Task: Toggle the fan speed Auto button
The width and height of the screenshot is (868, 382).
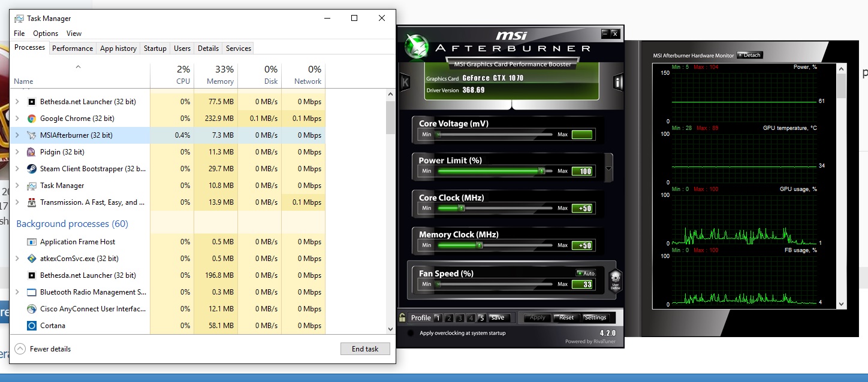Action: (x=586, y=273)
